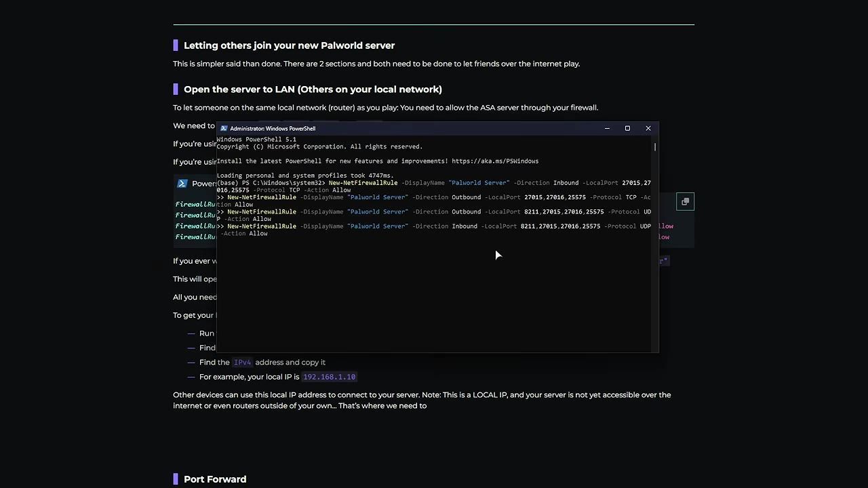This screenshot has height=488, width=868.
Task: Click the 'This is simpler said than done' paragraph
Action: 376,64
